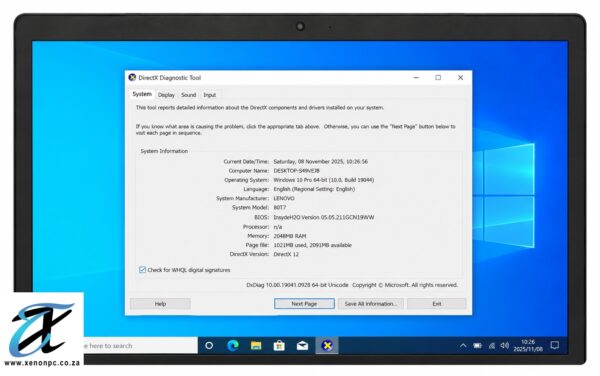Open the notification center icon

tap(554, 346)
